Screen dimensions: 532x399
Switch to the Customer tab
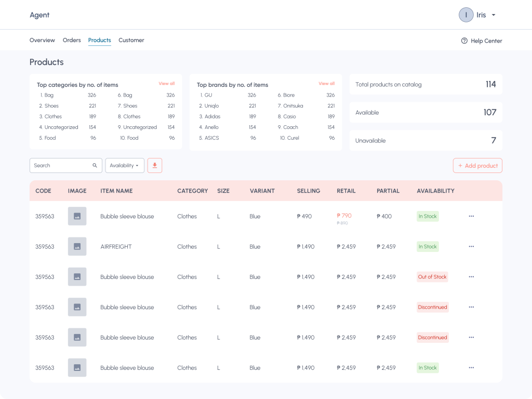coord(131,40)
